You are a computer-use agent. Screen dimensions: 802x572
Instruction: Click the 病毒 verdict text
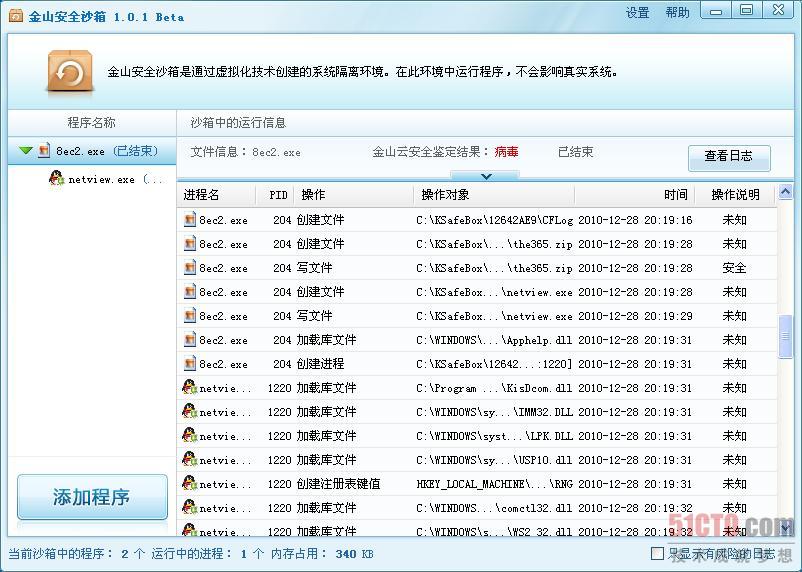pos(506,152)
